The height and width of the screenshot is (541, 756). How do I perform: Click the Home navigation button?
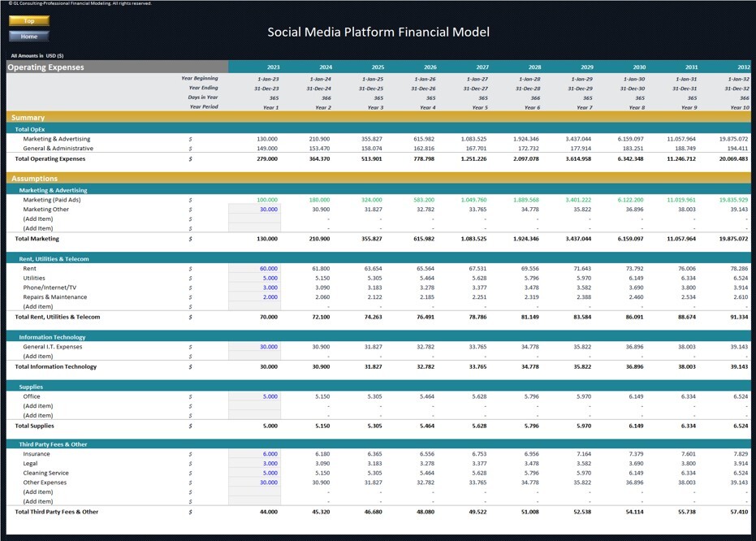29,37
